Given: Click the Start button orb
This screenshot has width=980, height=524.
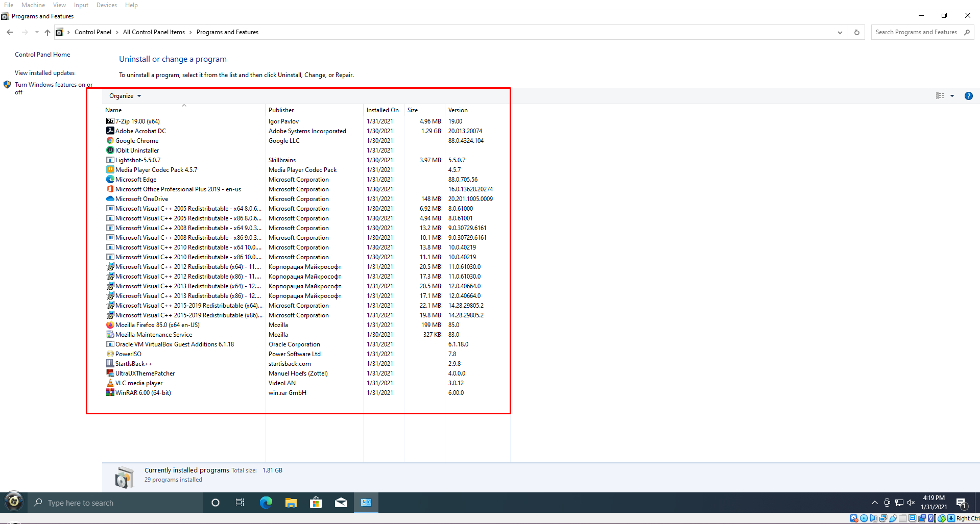Looking at the screenshot, I should coord(14,502).
